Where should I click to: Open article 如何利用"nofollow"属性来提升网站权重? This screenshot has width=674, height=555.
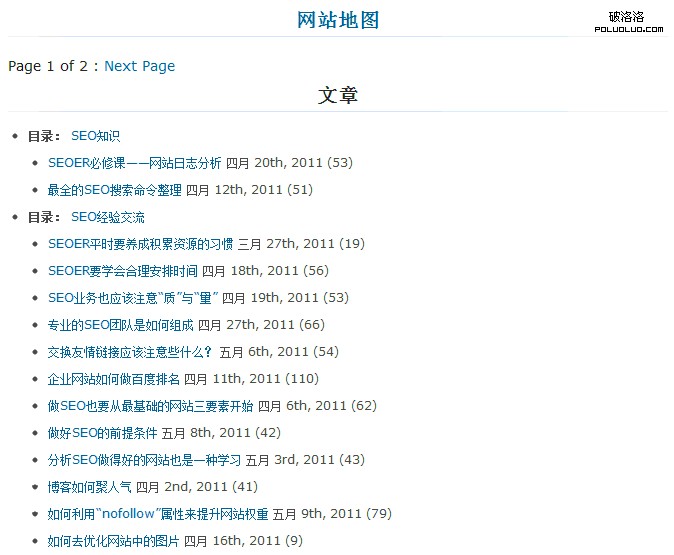pyautogui.click(x=157, y=514)
